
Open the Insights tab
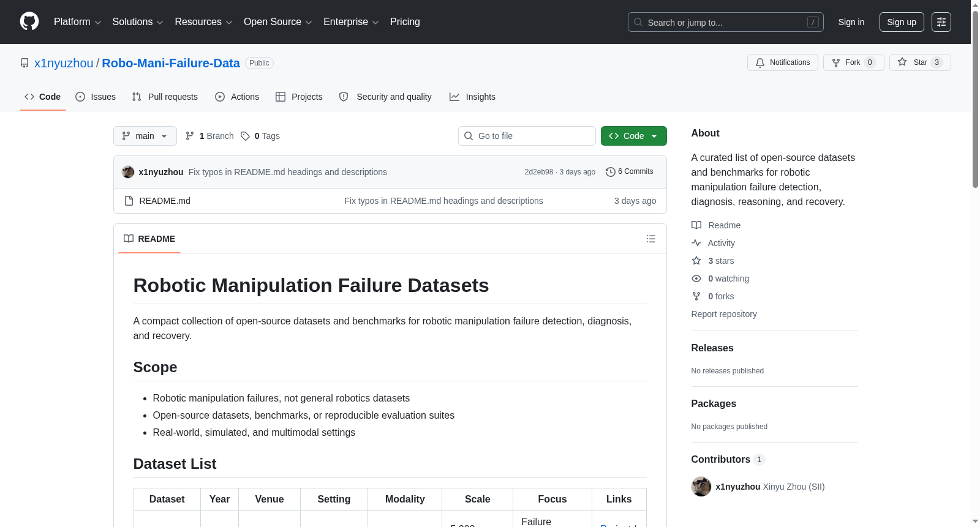472,97
